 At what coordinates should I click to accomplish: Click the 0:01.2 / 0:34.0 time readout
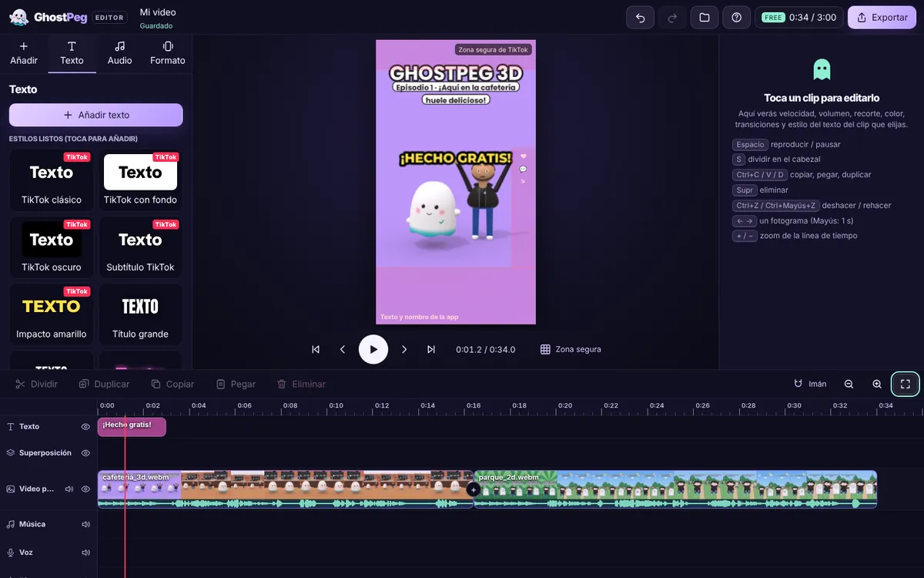pos(485,349)
